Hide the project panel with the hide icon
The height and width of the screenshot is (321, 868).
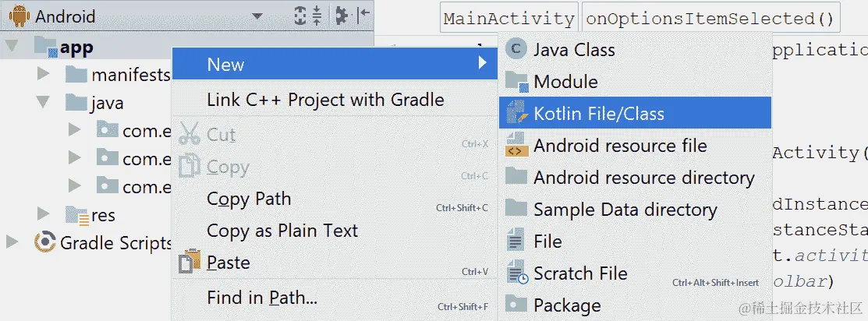pyautogui.click(x=363, y=16)
